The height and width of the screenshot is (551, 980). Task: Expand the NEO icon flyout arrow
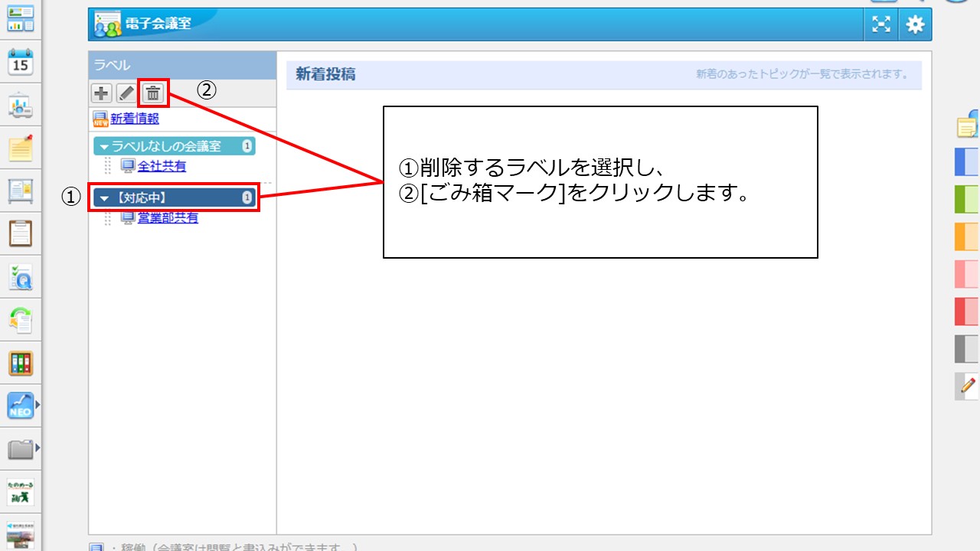coord(37,405)
